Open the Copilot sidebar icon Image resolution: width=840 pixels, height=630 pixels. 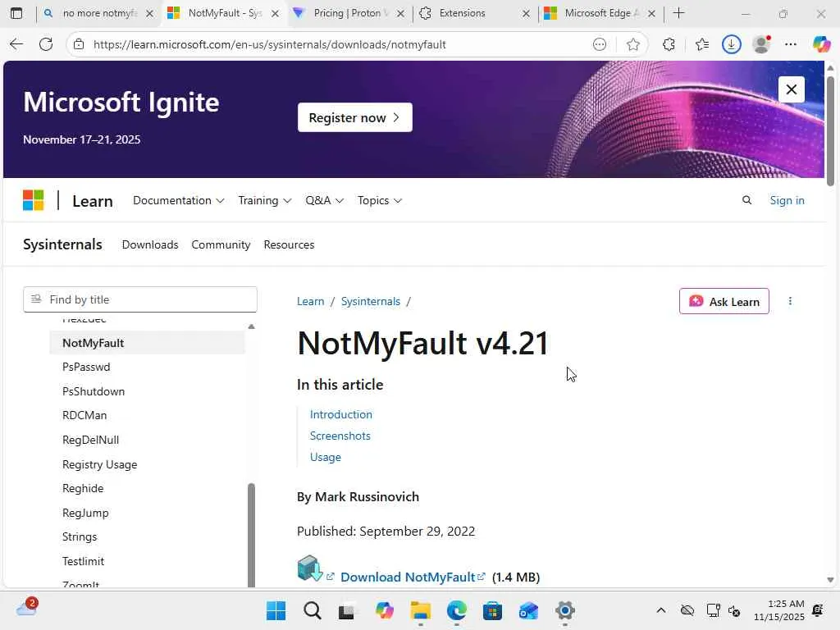tap(821, 44)
